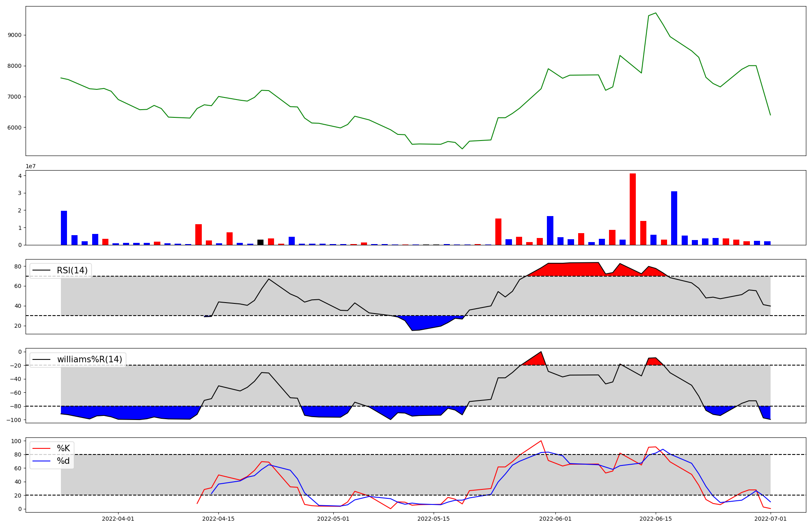Click the 2022-04-01 date tick label

pos(118,519)
